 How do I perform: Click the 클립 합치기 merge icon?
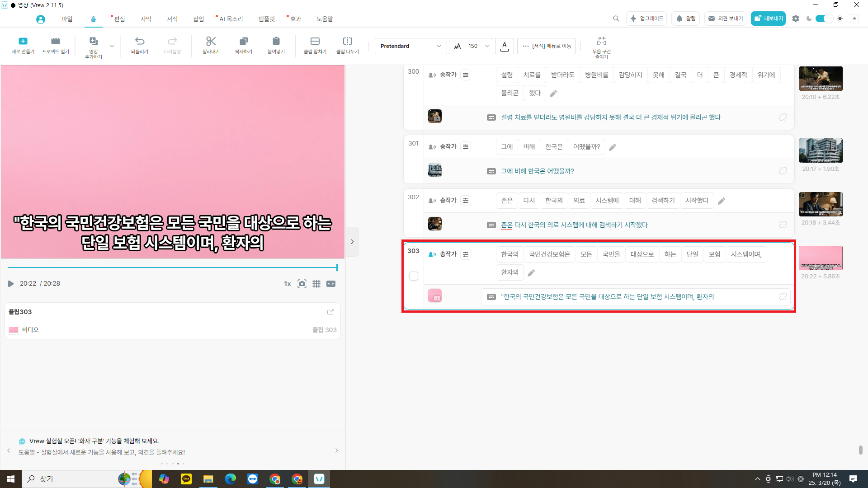pos(315,42)
